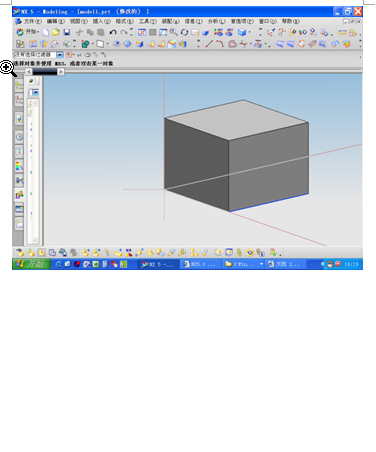The image size is (376, 452).
Task: Expand the rendering style dropdown arrow beside the cube
Action: point(250,32)
